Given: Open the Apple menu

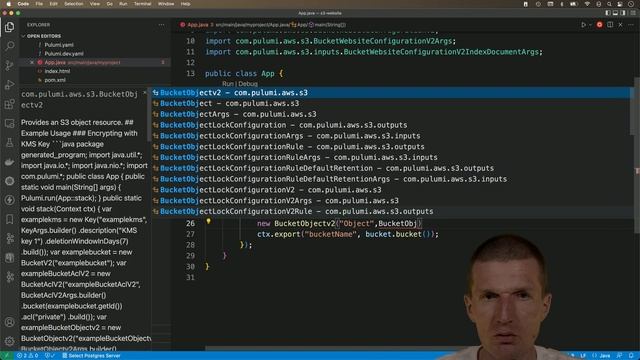Looking at the screenshot, I should [x=9, y=4].
